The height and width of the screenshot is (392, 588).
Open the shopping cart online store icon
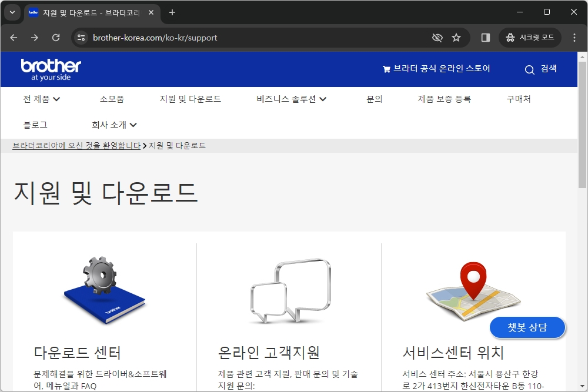point(386,69)
